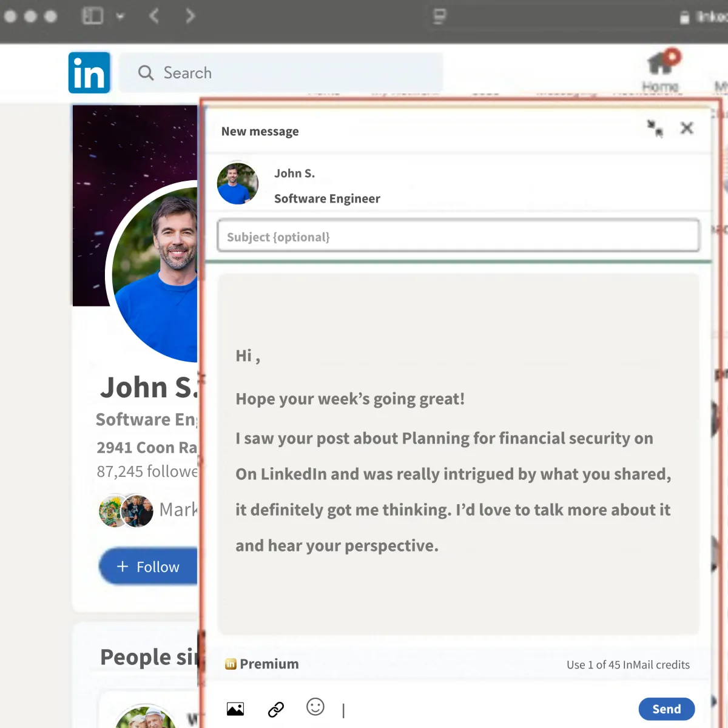This screenshot has height=728, width=728.
Task: Click 'Software Engineer' in the message header
Action: [x=327, y=198]
